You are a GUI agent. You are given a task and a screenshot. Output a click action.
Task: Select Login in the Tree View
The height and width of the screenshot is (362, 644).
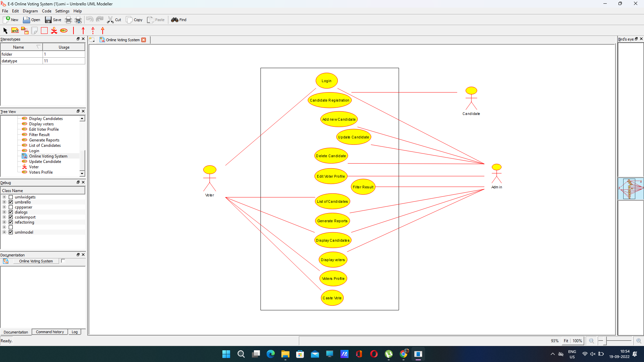34,150
